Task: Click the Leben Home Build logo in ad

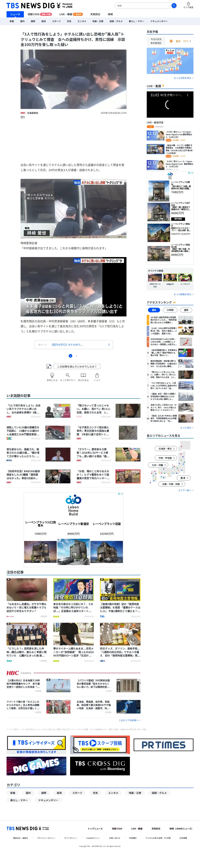Action: pyautogui.click(x=73, y=505)
